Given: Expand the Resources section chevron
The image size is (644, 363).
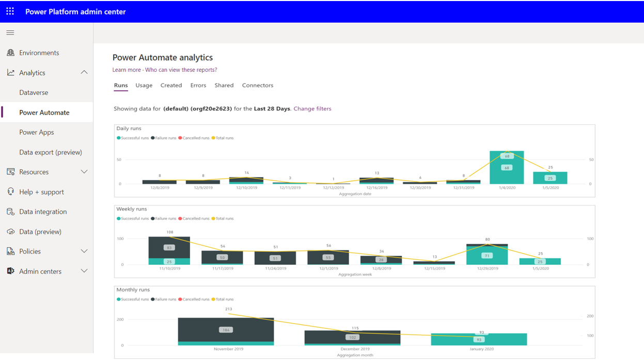Looking at the screenshot, I should (84, 172).
